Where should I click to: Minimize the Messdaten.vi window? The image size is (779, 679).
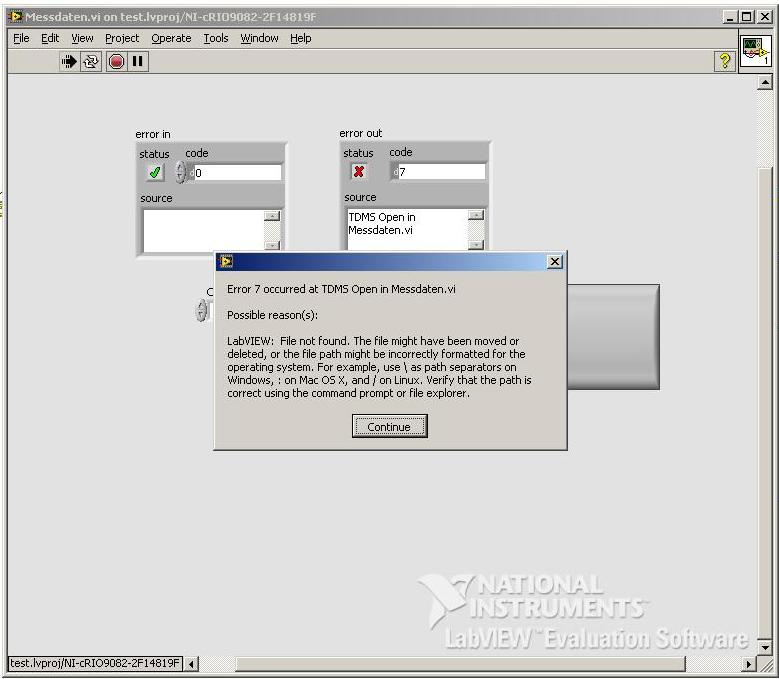click(x=729, y=17)
